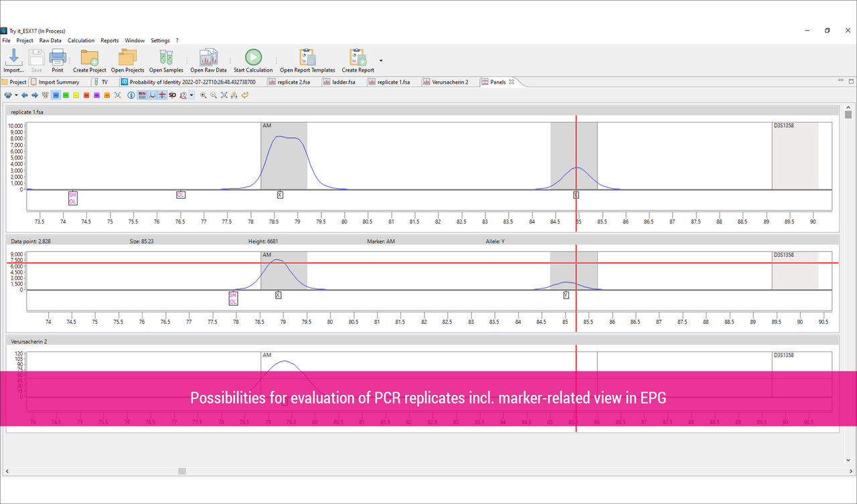Click the printer-like icon at the toolbar's start
Viewport: 857px width, 504px height.
(8, 95)
